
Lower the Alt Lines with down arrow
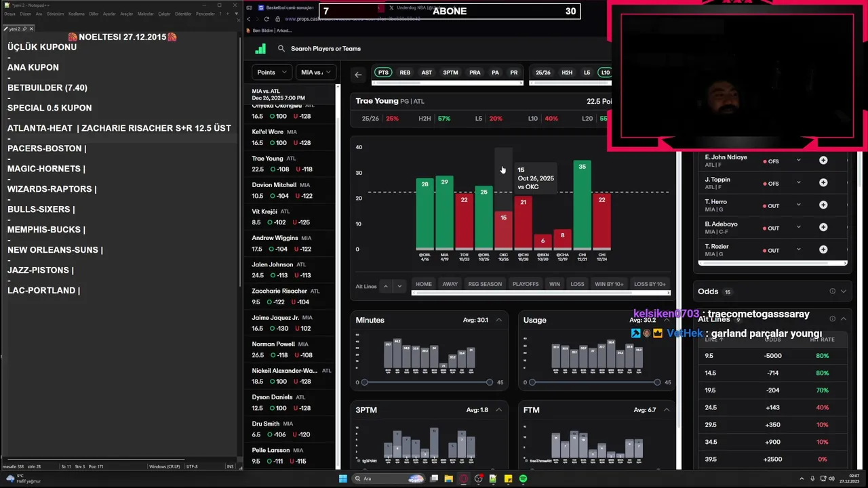tap(399, 286)
